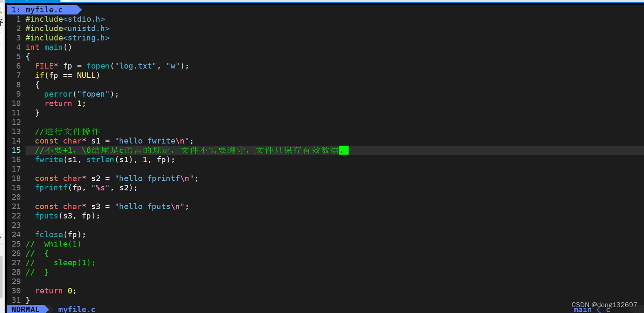The height and width of the screenshot is (313, 644).
Task: Click the "main < c" status entry
Action: [592, 310]
